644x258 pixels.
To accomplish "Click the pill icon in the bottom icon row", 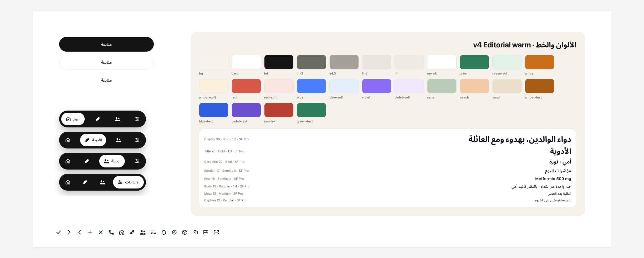I will coord(132,232).
